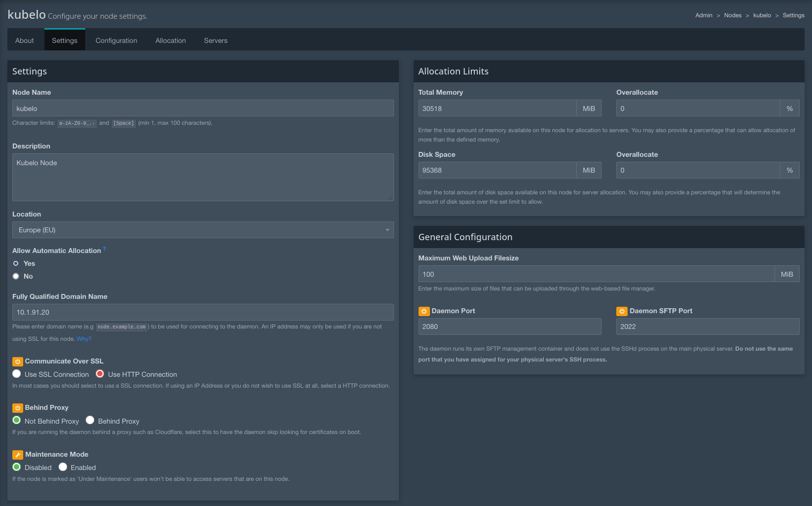812x506 pixels.
Task: Click the Allocation Limits panel heading
Action: (453, 72)
